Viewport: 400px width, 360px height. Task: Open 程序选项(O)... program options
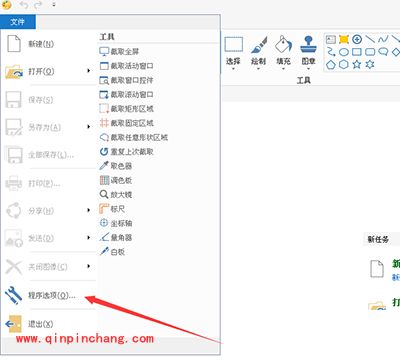(48, 295)
